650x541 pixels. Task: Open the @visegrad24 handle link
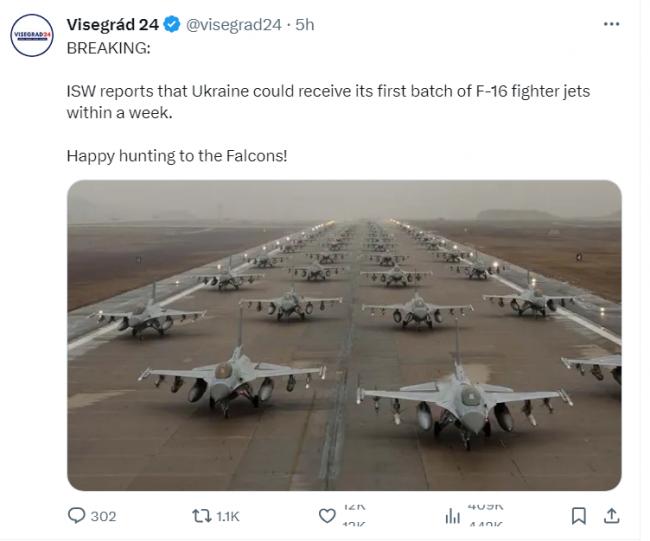coord(234,25)
